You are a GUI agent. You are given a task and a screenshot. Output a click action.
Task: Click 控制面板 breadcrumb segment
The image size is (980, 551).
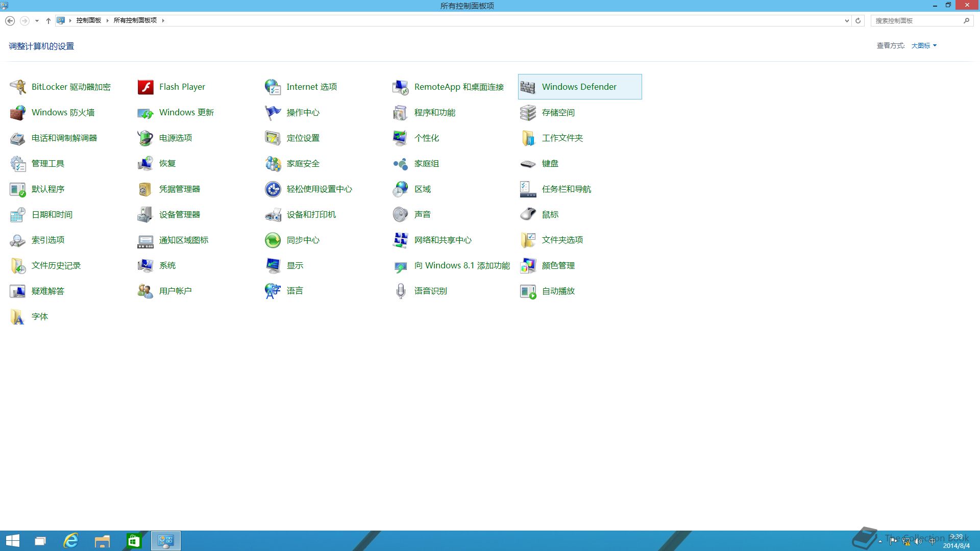coord(89,21)
